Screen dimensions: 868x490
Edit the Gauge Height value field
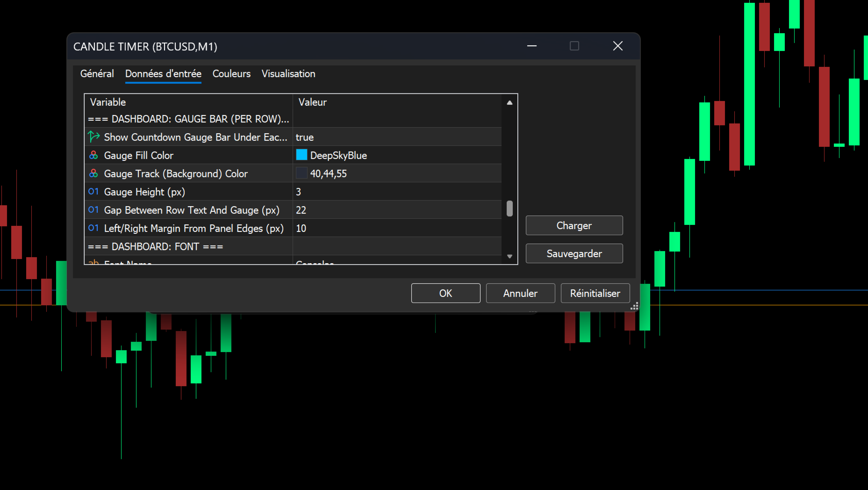pos(397,192)
